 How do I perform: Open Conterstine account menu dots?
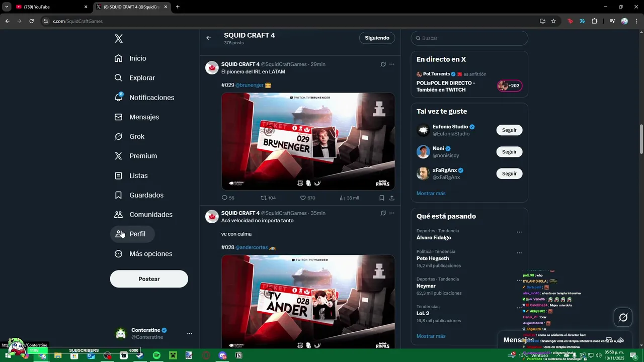pos(190,333)
